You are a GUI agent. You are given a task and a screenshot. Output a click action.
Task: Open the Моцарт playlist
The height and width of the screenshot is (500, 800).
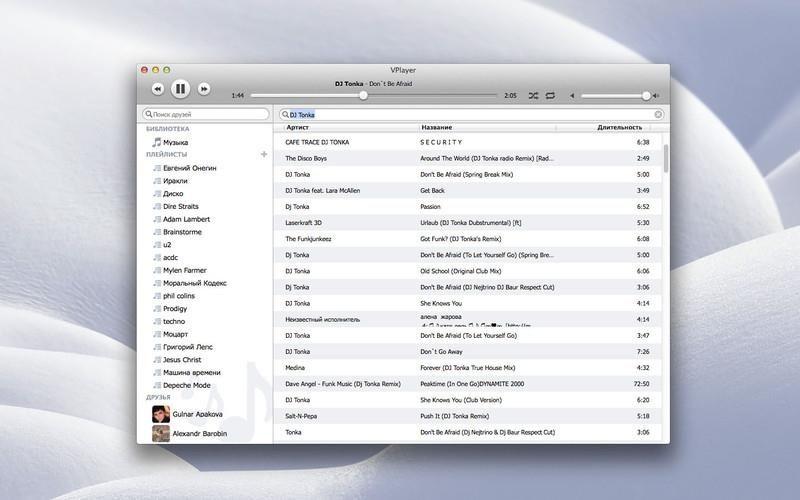(176, 334)
